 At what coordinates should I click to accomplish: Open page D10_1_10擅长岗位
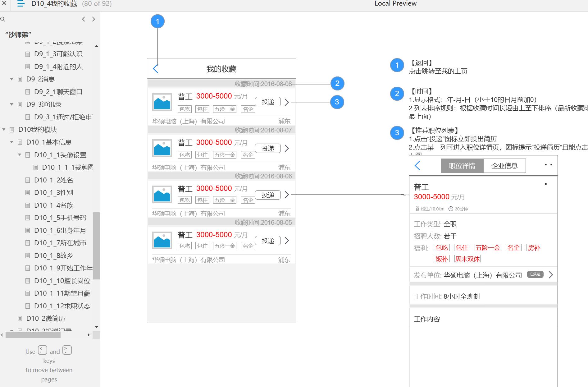[62, 281]
